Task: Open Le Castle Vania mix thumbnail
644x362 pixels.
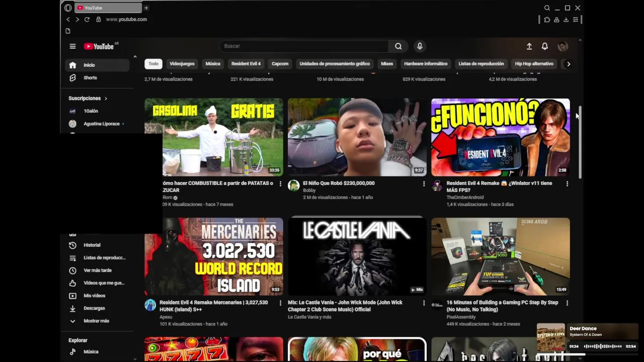Action: [357, 256]
